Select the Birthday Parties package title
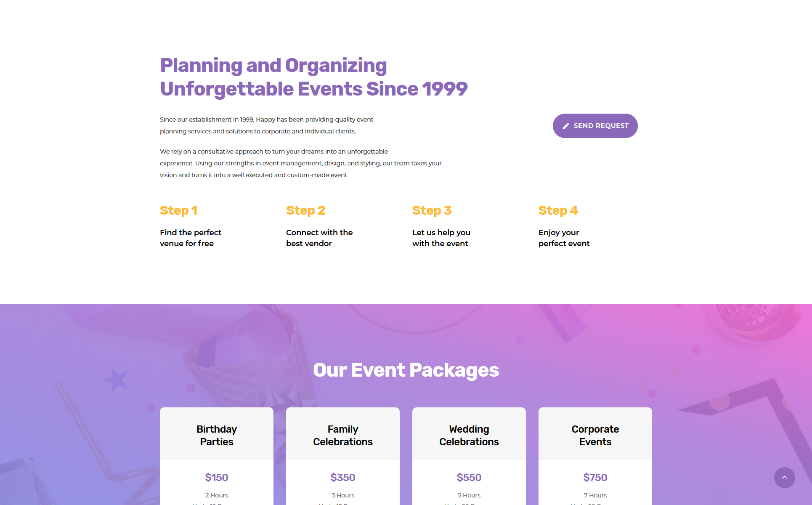Screen dimensions: 812x505 click(x=217, y=435)
